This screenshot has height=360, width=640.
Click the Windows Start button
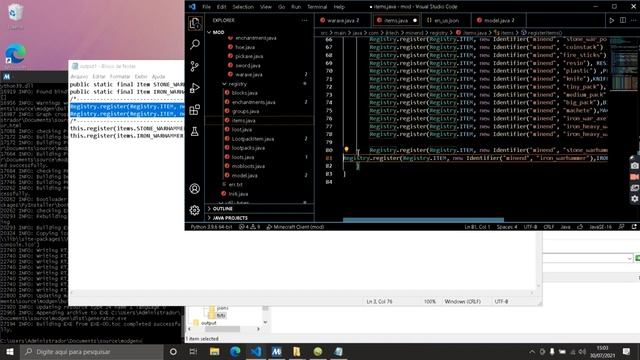tap(10, 351)
